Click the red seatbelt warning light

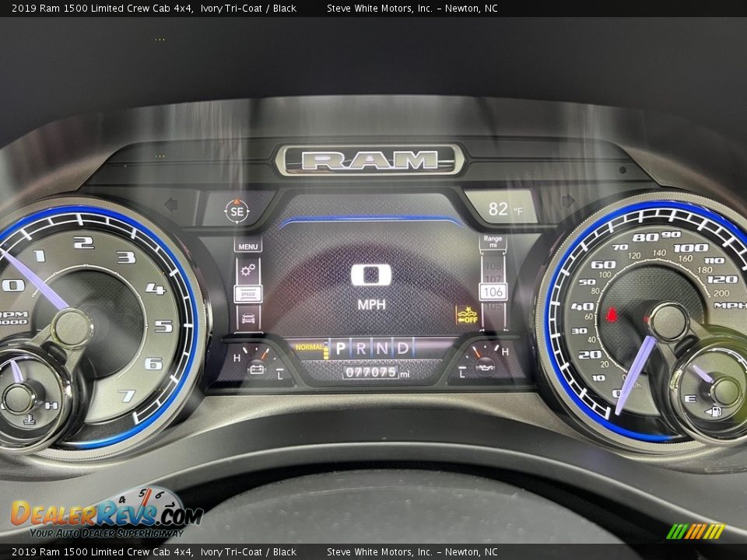coord(612,314)
